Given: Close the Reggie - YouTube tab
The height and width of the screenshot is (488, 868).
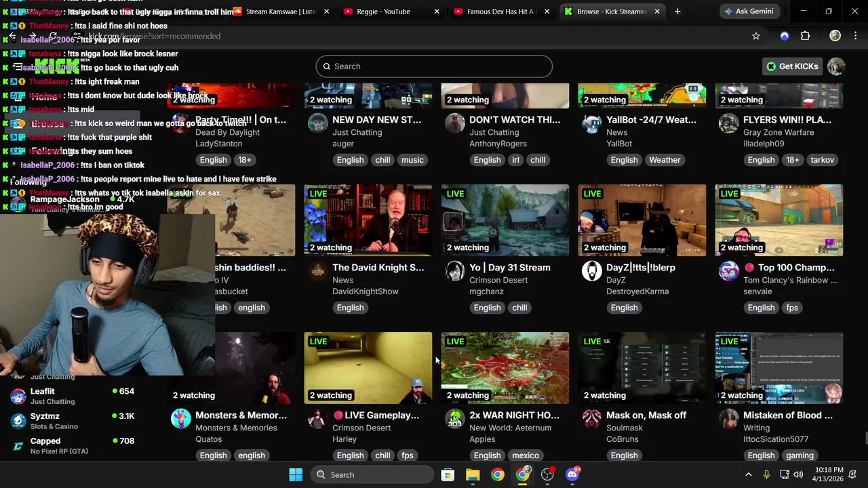Looking at the screenshot, I should [437, 12].
